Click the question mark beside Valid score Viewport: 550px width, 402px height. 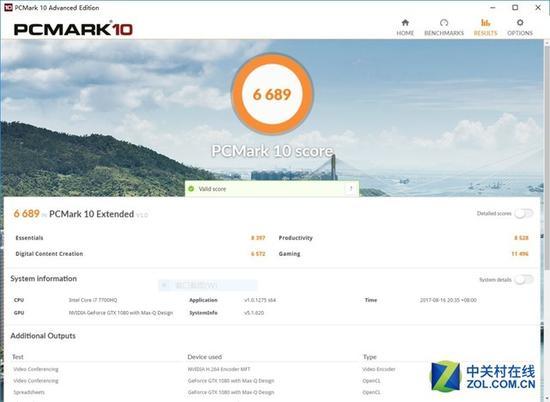[351, 189]
